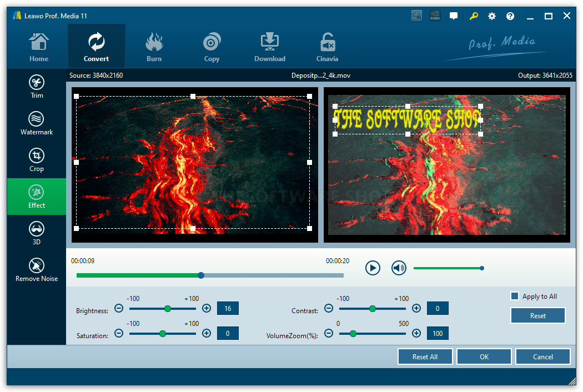Open the 3D editing tool
This screenshot has height=392, width=583.
(37, 233)
